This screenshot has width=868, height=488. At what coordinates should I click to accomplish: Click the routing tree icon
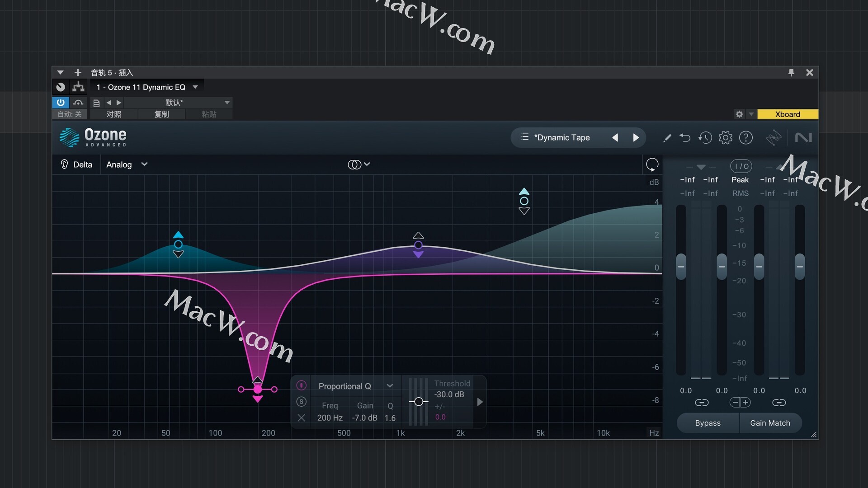(x=78, y=87)
